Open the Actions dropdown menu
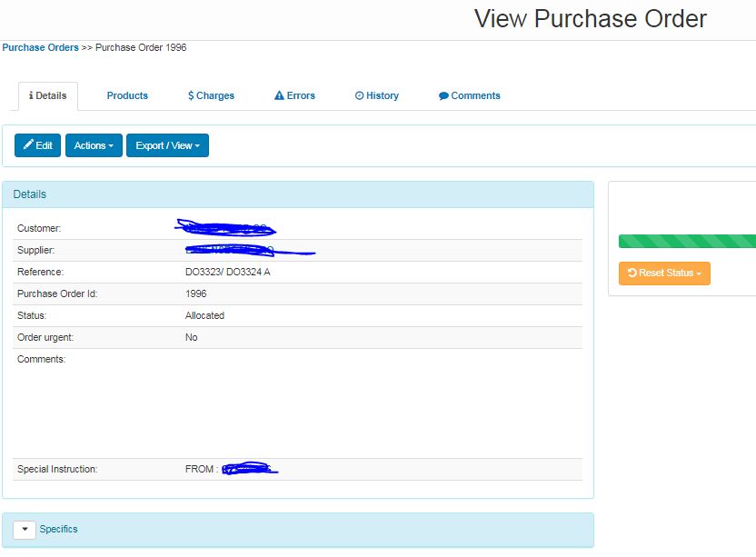Viewport: 756px width, 557px height. (x=94, y=145)
